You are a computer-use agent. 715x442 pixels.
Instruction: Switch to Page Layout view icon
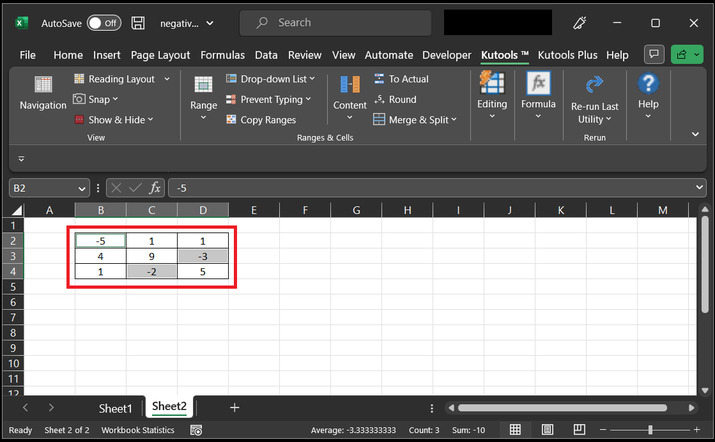pyautogui.click(x=548, y=430)
